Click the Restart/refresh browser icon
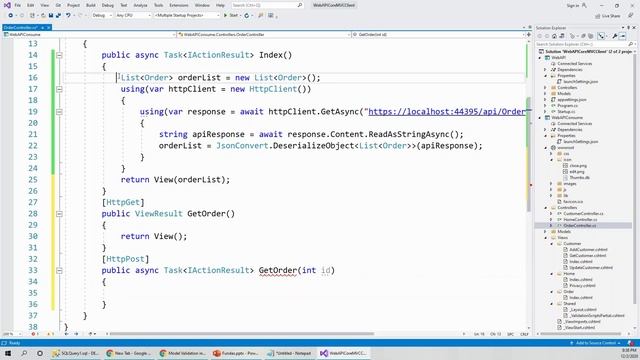640x360 pixels. pos(247,16)
